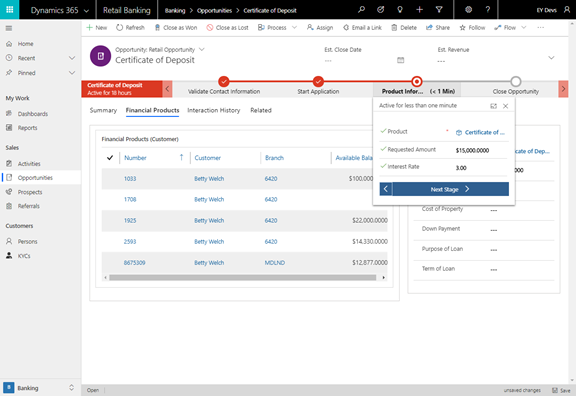The height and width of the screenshot is (397, 576).
Task: Expand the Process dropdown arrow
Action: point(294,28)
